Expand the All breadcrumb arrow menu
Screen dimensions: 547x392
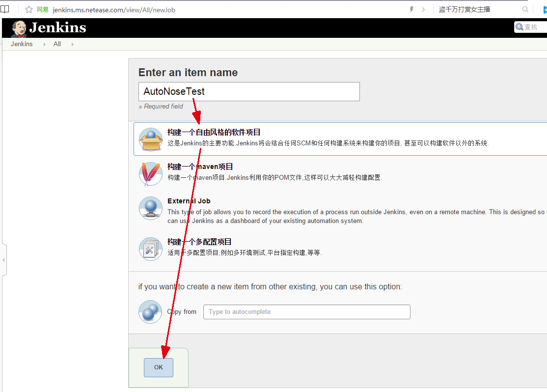point(72,44)
